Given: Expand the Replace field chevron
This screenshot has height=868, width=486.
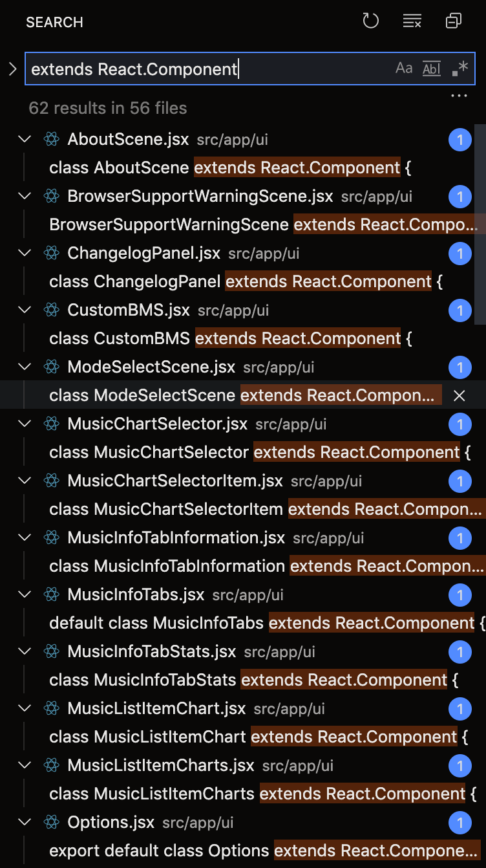Looking at the screenshot, I should pos(12,69).
